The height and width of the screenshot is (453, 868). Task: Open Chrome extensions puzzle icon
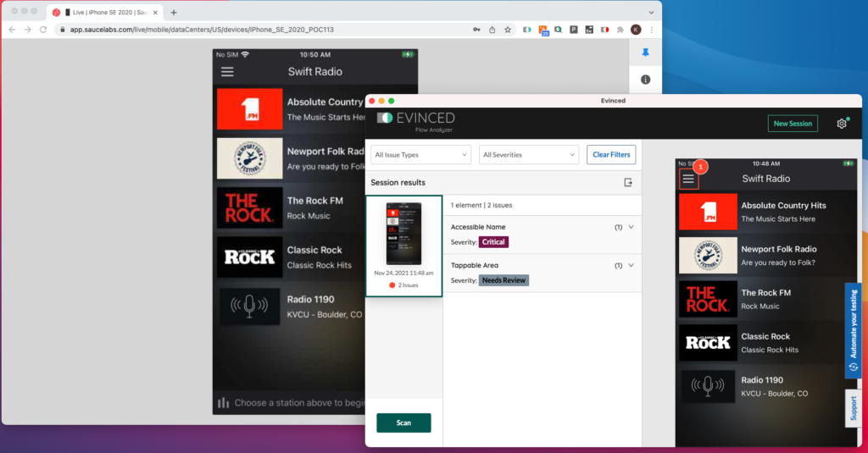click(x=620, y=30)
